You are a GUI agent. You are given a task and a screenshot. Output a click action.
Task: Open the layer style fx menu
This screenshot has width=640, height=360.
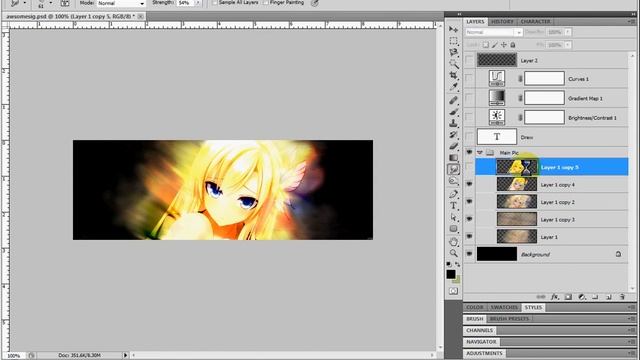click(x=554, y=297)
